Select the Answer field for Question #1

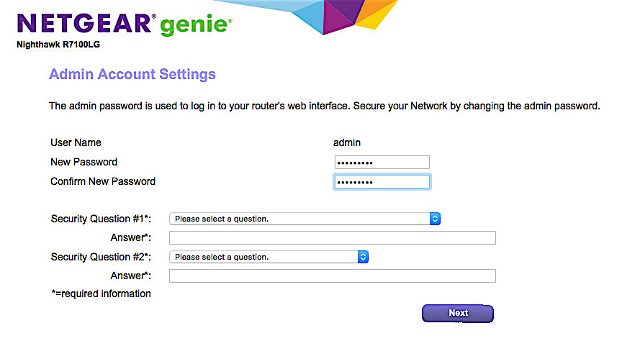(x=332, y=238)
